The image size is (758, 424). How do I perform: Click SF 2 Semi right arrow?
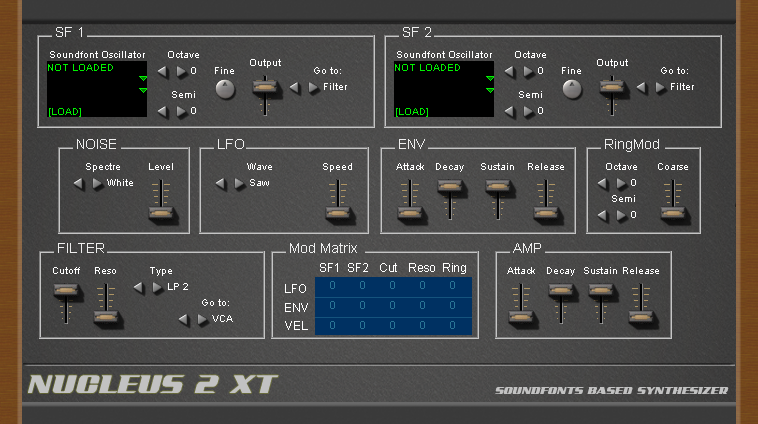[528, 112]
